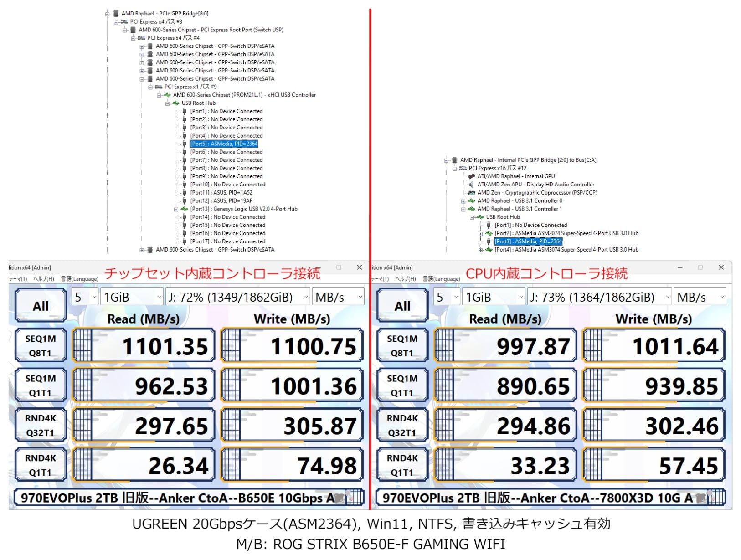The image size is (741, 560).
Task: Click the All button in the J: 72% window
Action: pos(41,306)
